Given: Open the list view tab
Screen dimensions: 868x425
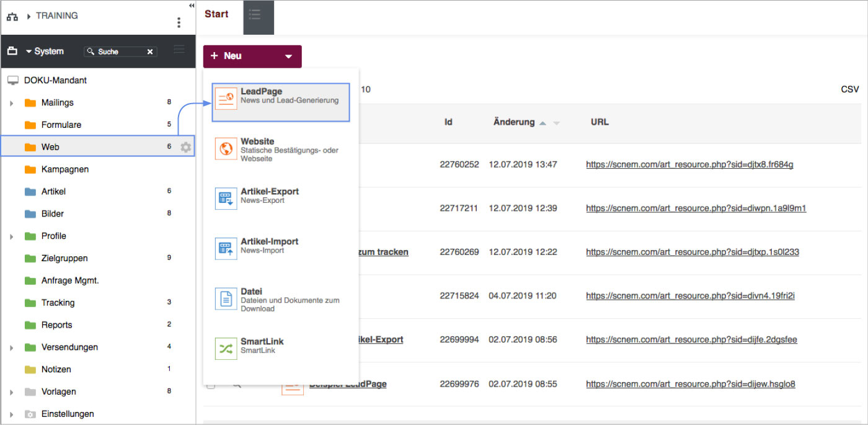Looking at the screenshot, I should coord(255,15).
